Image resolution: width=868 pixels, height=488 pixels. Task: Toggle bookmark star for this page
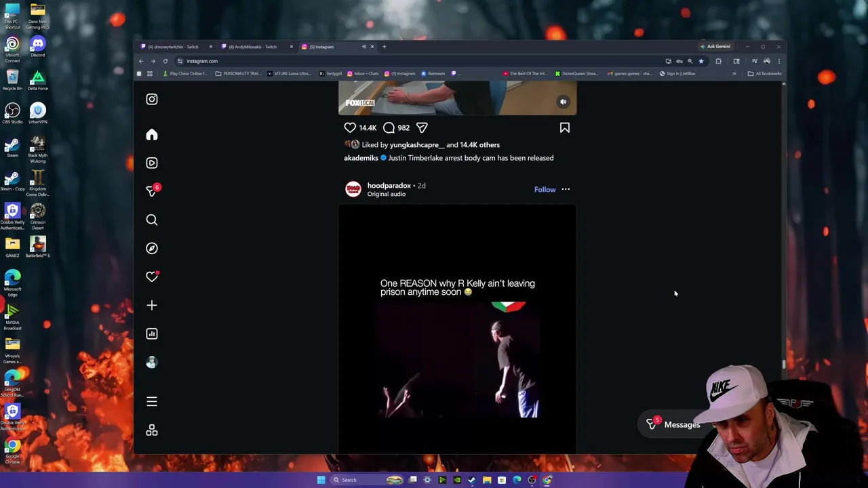click(701, 61)
